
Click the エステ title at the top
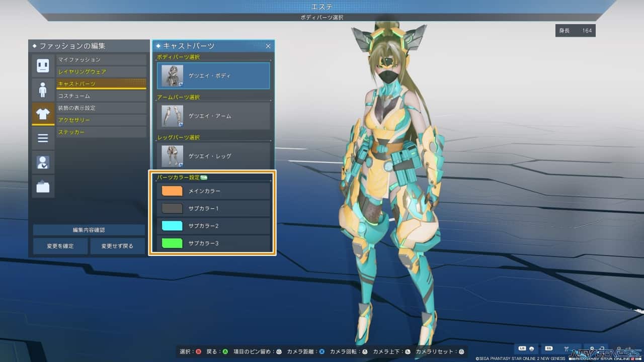(x=322, y=6)
